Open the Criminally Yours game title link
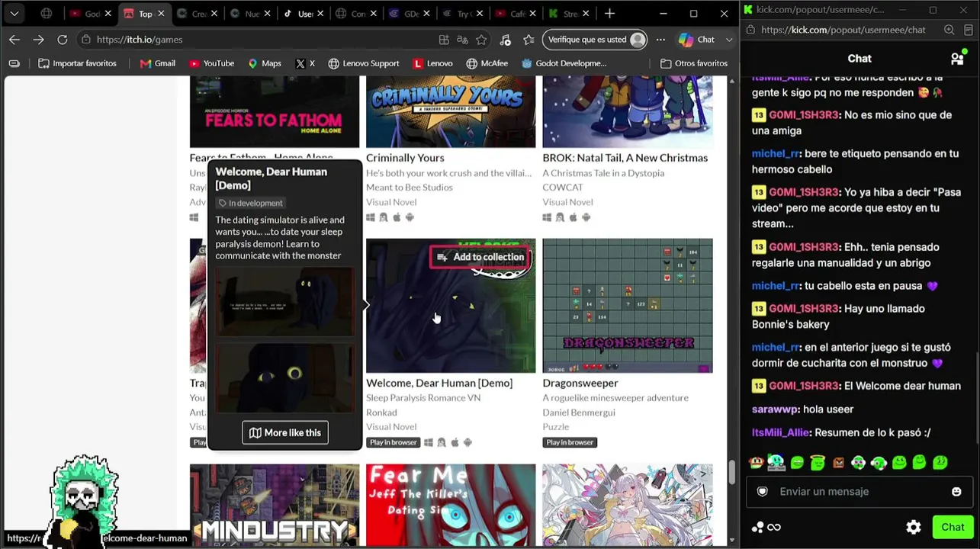This screenshot has height=549, width=980. [x=405, y=158]
